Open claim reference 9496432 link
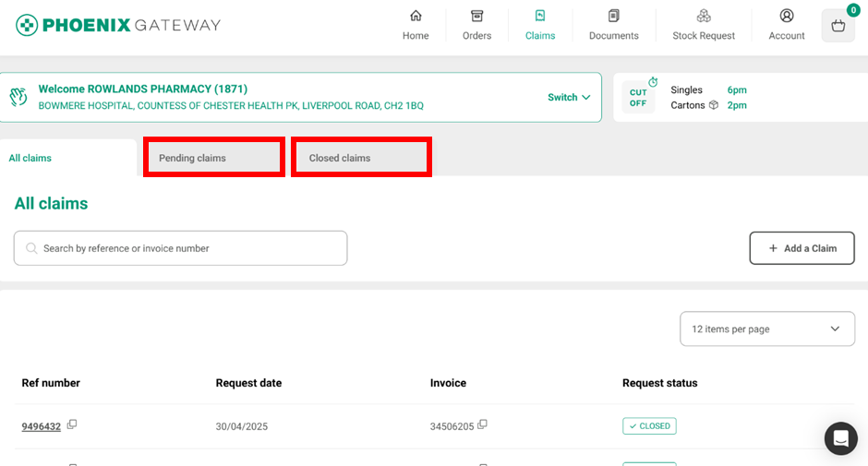The height and width of the screenshot is (466, 868). 42,426
